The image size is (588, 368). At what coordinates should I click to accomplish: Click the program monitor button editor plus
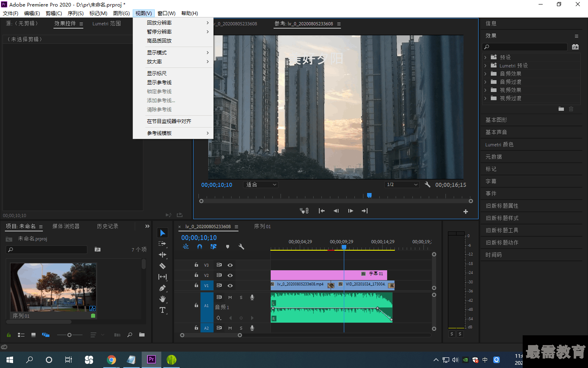click(465, 211)
